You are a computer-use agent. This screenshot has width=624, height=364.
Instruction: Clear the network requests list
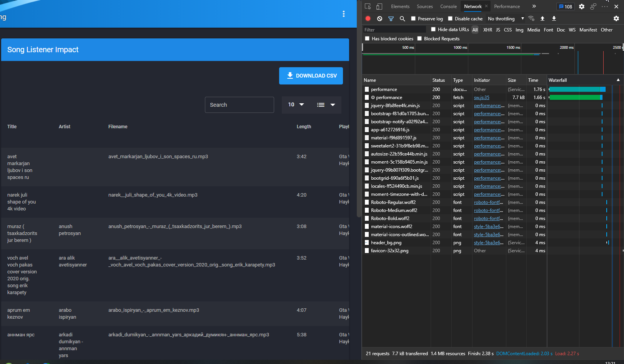pyautogui.click(x=379, y=18)
